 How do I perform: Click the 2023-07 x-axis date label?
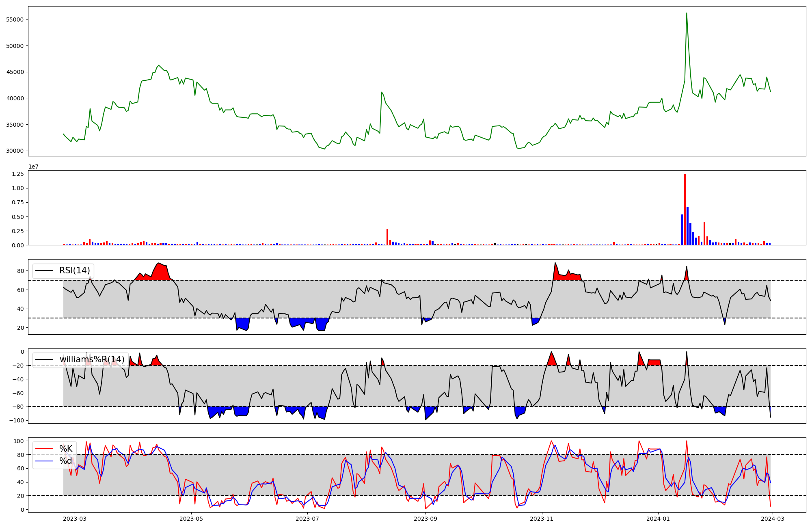pos(307,519)
